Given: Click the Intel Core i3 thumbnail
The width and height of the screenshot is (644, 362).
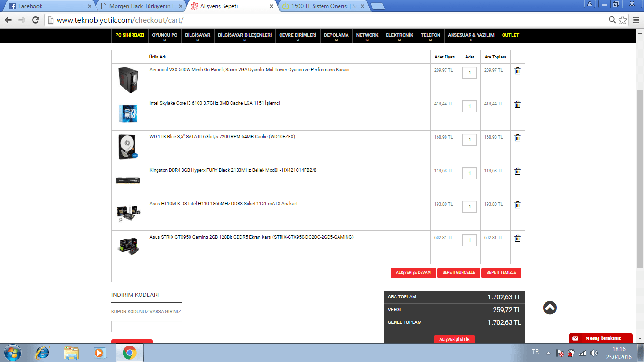Looking at the screenshot, I should pyautogui.click(x=128, y=114).
